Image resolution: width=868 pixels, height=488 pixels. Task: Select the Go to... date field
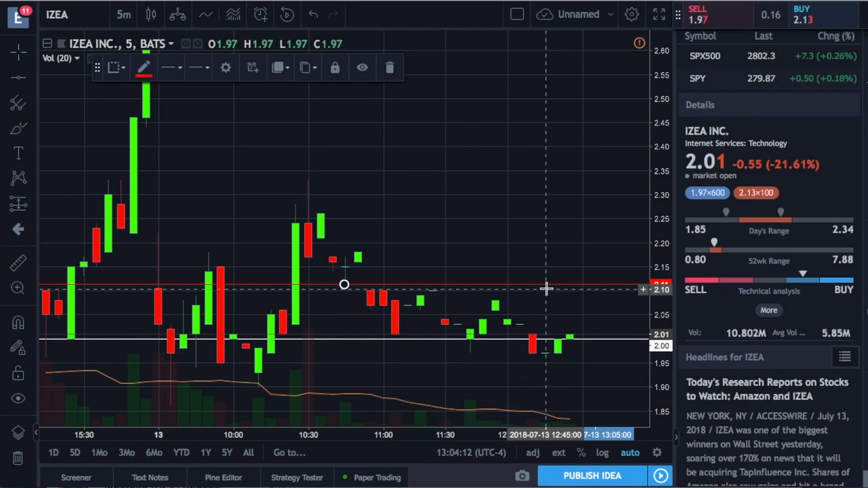click(x=289, y=452)
